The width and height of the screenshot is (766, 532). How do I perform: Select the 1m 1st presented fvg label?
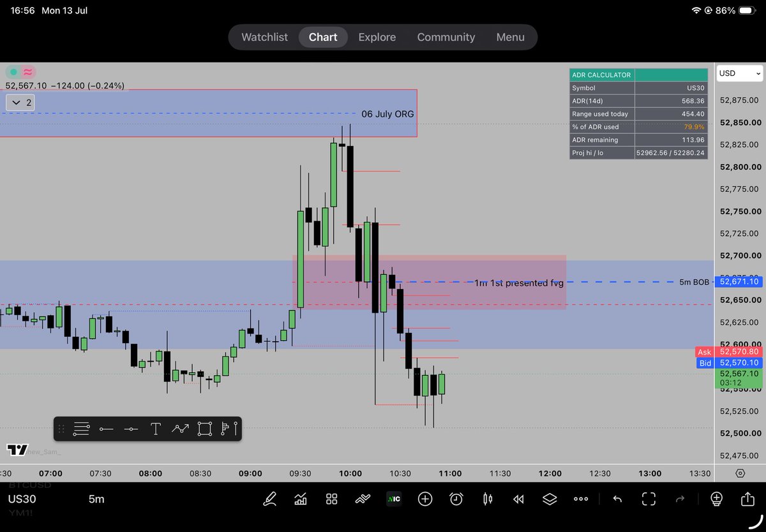coord(519,283)
